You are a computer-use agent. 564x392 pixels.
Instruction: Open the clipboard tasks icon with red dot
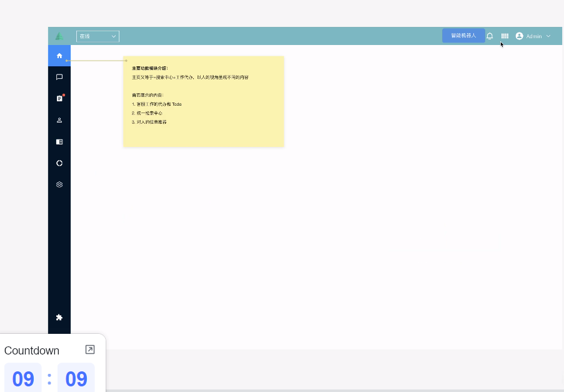pyautogui.click(x=59, y=99)
